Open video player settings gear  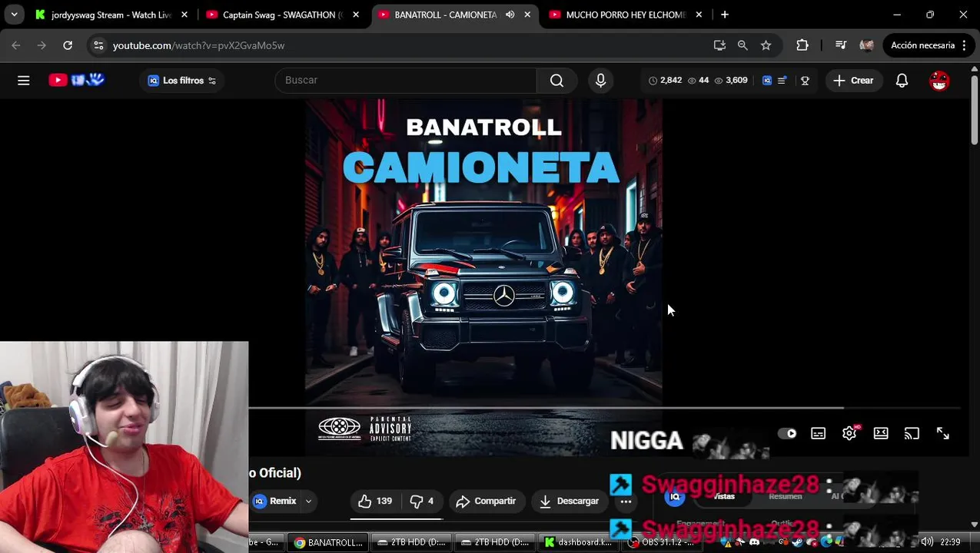pos(849,434)
